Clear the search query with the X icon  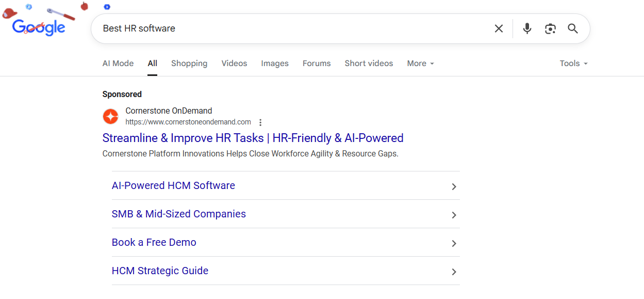499,28
